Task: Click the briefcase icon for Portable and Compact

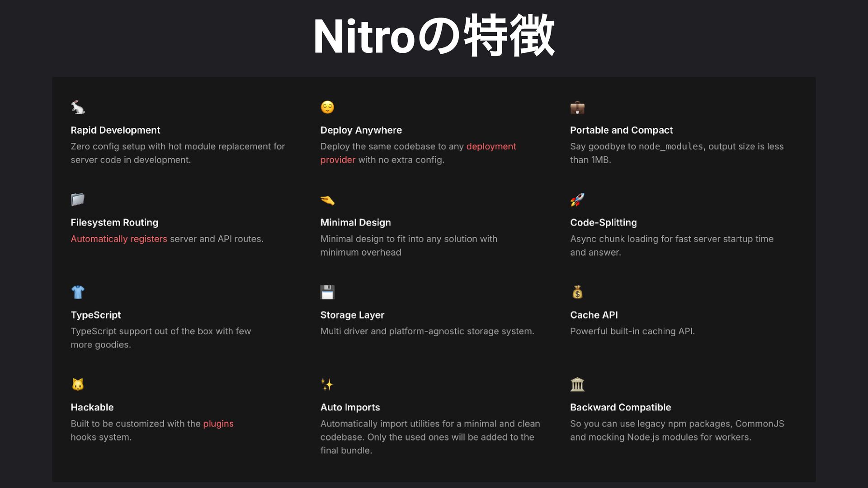Action: 577,108
